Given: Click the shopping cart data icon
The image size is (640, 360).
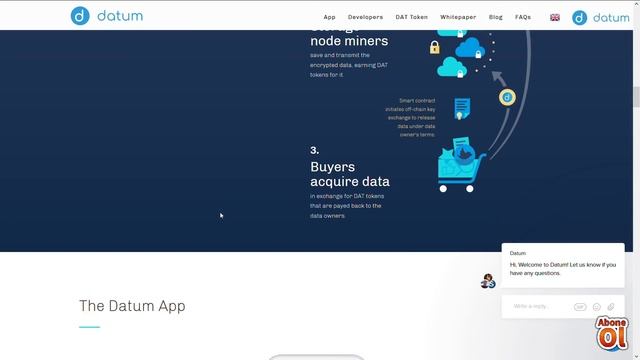Looking at the screenshot, I should [x=461, y=165].
